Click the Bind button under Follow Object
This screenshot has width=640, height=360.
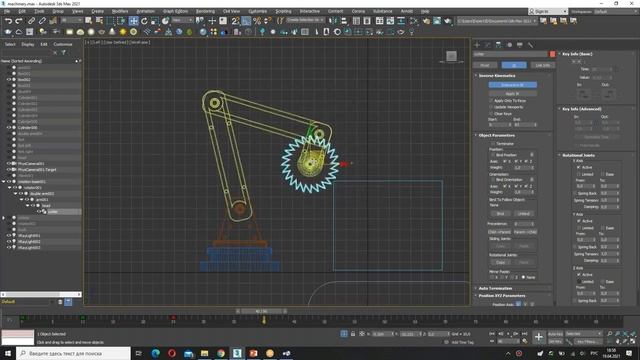click(500, 213)
